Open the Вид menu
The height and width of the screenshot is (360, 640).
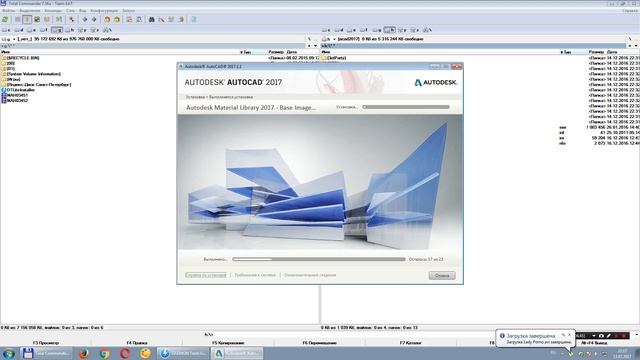tap(82, 11)
